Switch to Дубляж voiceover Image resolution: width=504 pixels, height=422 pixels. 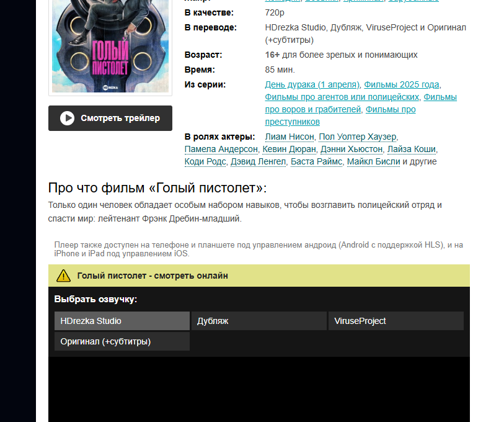click(259, 321)
